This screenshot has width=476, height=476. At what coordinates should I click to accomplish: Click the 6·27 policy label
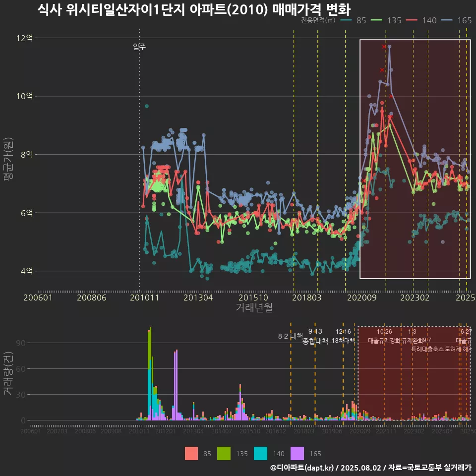[466, 332]
